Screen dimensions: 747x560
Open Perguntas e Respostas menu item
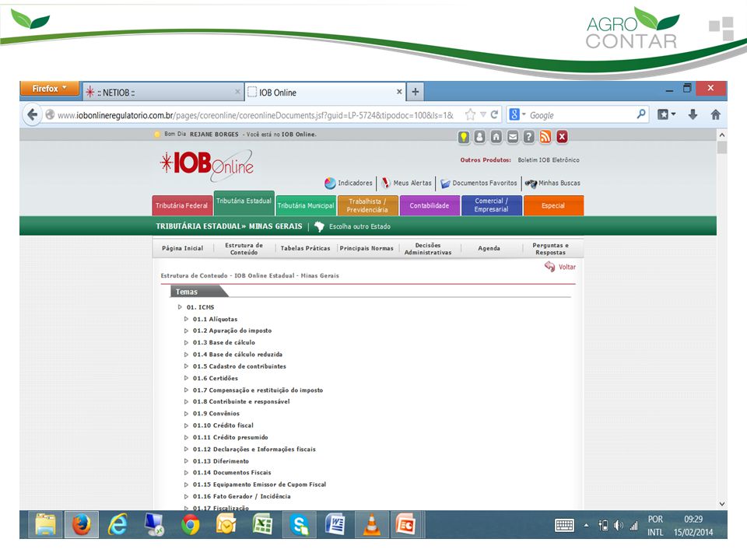pos(550,249)
